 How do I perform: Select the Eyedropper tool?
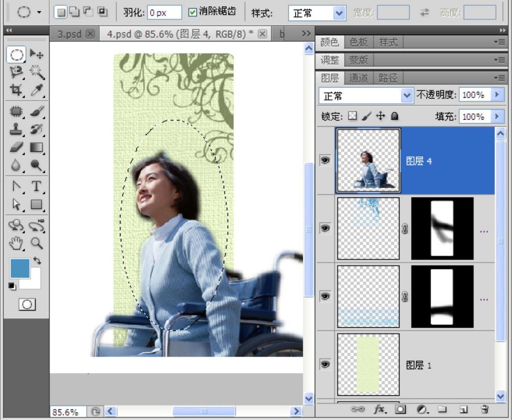coord(36,90)
